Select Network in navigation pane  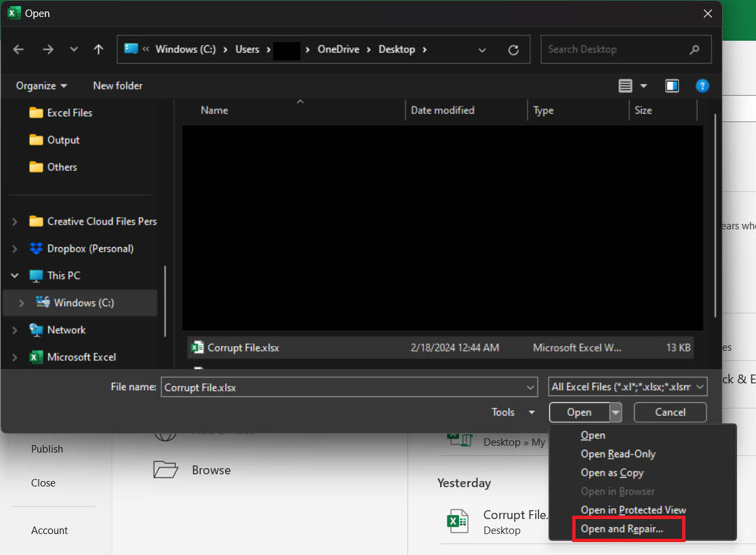[x=58, y=330]
